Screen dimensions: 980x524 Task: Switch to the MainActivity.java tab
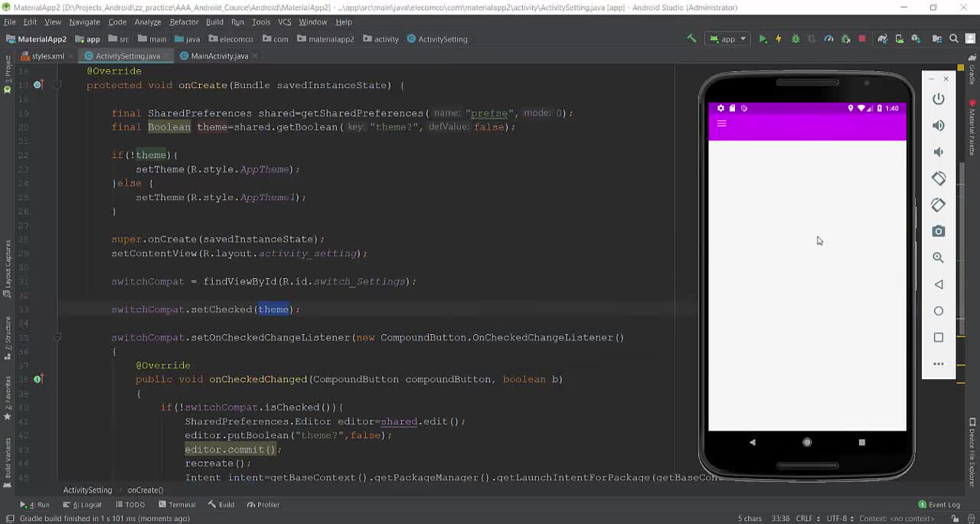click(x=219, y=56)
